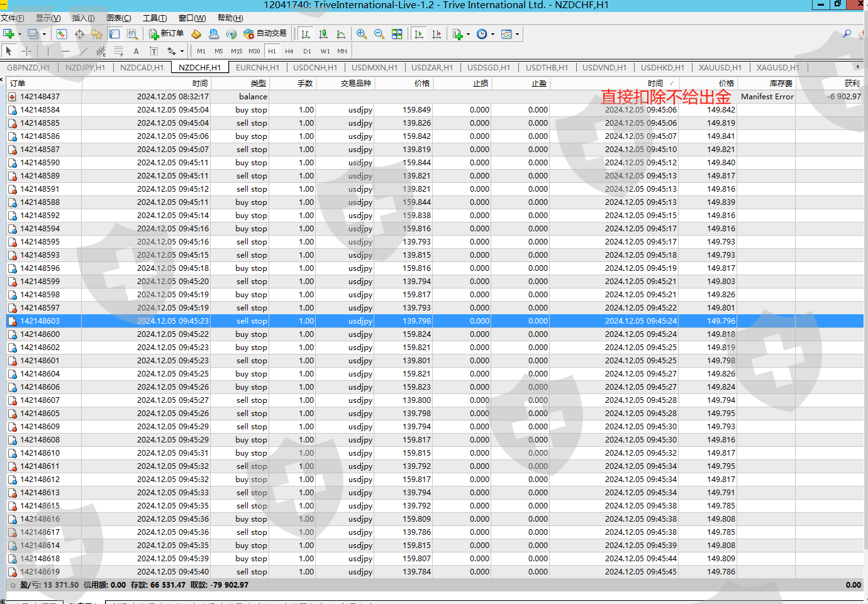
Task: Select the Crosshair tool
Action: 26,51
